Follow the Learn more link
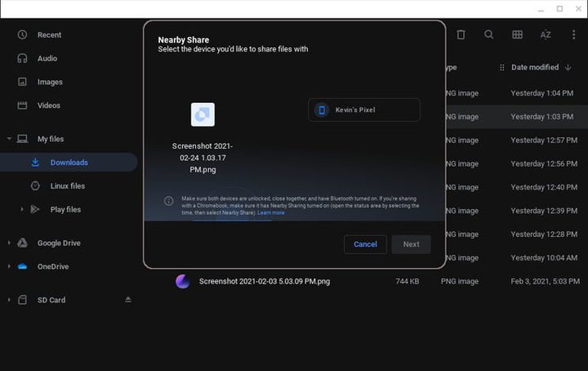The width and height of the screenshot is (588, 371). 271,212
